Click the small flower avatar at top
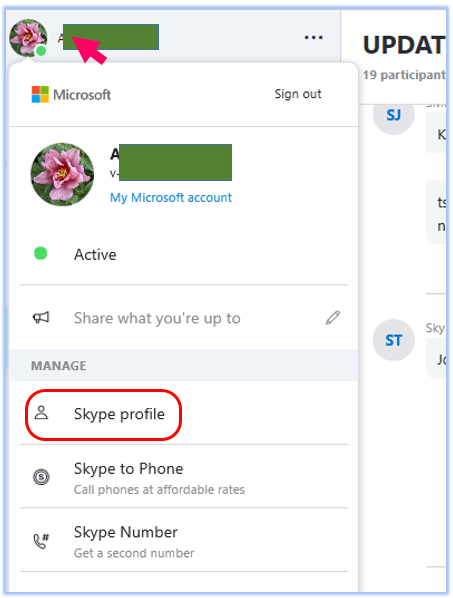The width and height of the screenshot is (453, 598). tap(28, 37)
